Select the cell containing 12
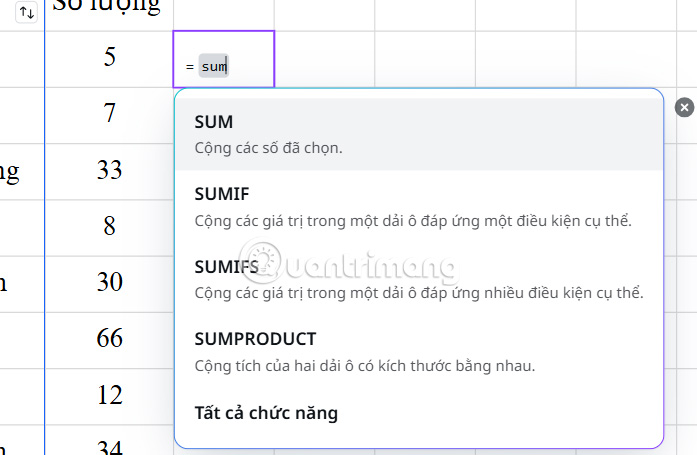 click(x=109, y=396)
